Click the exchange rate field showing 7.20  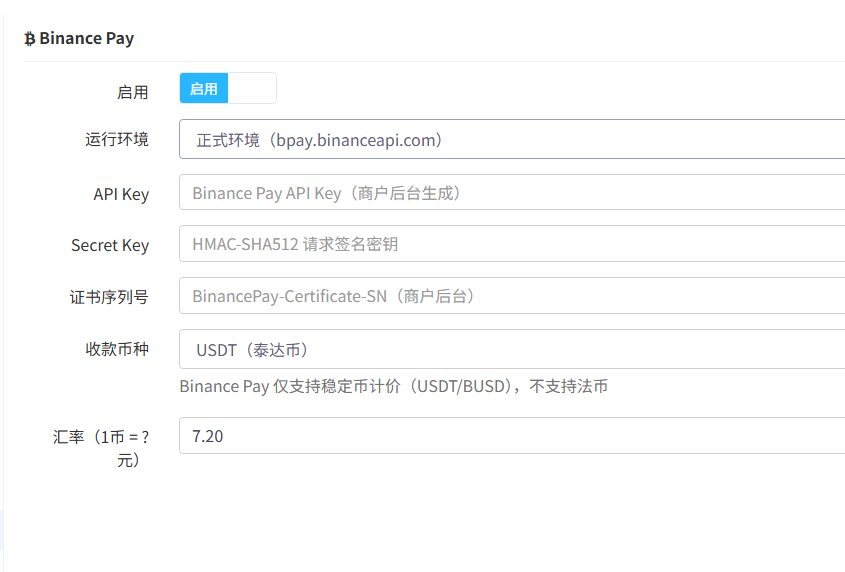click(512, 436)
